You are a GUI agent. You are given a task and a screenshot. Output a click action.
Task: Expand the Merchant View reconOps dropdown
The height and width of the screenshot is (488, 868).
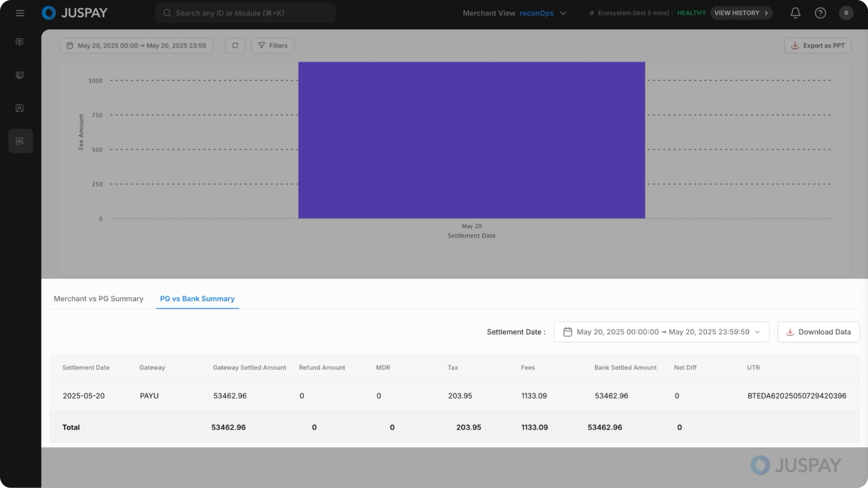point(563,13)
